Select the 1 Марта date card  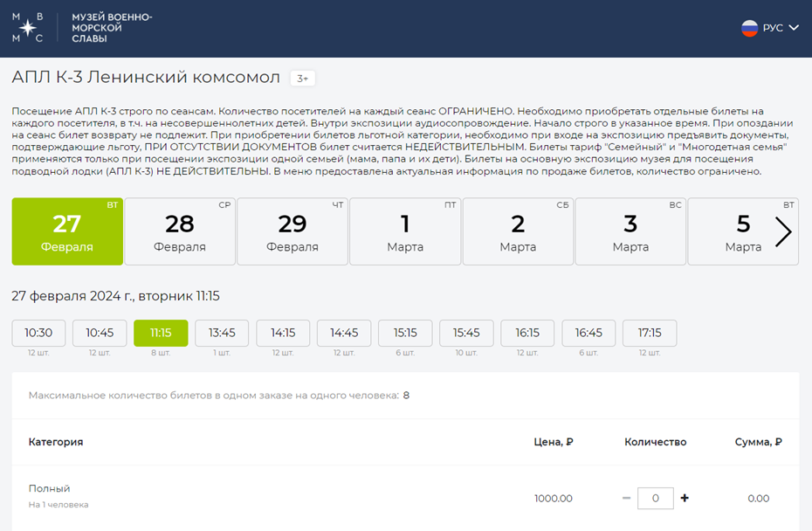(x=405, y=231)
